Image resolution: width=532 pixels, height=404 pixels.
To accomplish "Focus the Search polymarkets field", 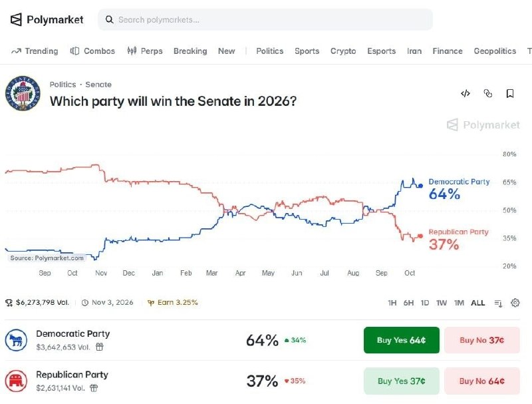I will click(265, 20).
